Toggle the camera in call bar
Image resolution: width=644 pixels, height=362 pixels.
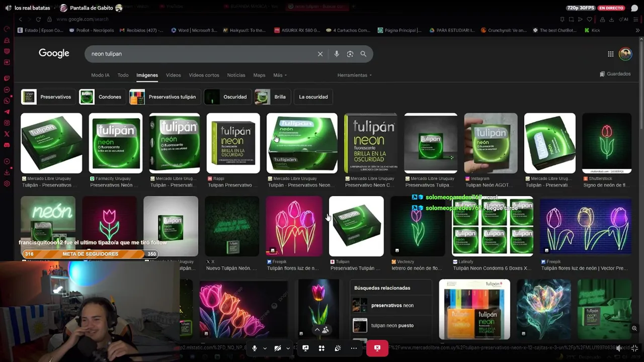[278, 348]
